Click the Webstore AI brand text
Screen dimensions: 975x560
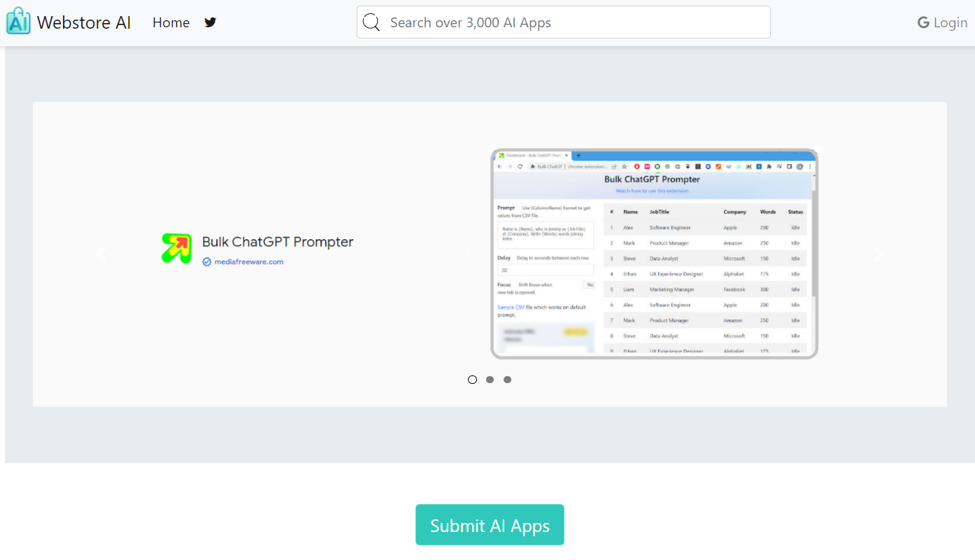coord(84,22)
